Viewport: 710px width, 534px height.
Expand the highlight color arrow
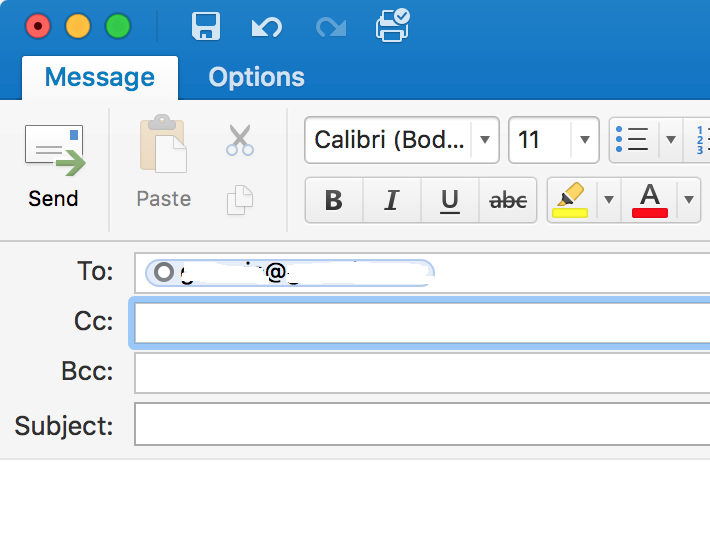point(608,200)
